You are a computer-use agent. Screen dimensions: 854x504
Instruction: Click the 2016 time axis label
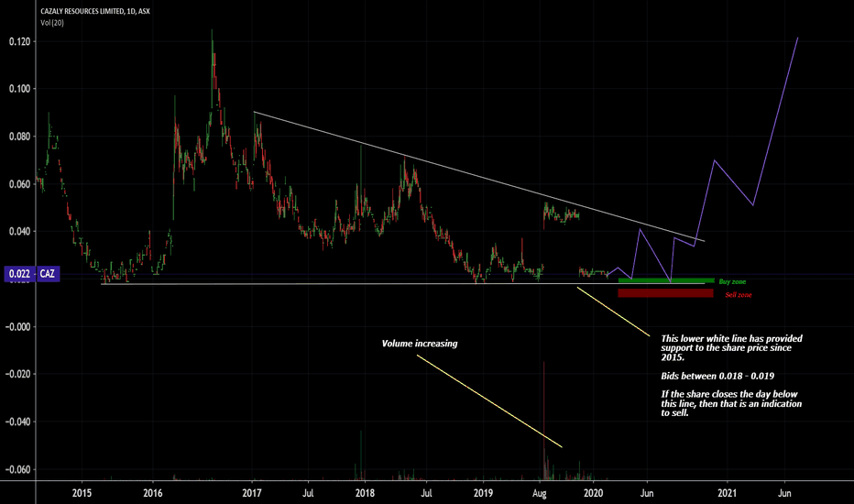tap(153, 493)
